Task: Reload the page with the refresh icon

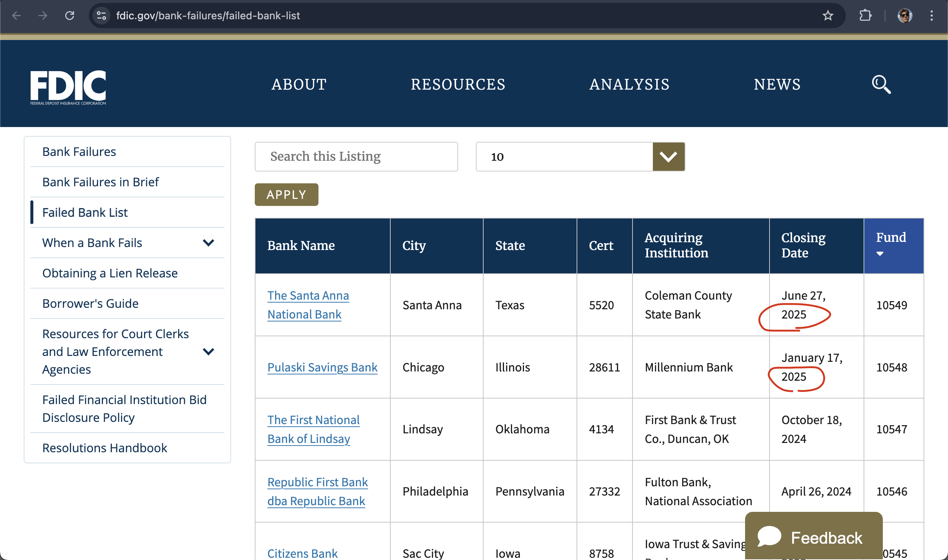Action: [x=70, y=16]
